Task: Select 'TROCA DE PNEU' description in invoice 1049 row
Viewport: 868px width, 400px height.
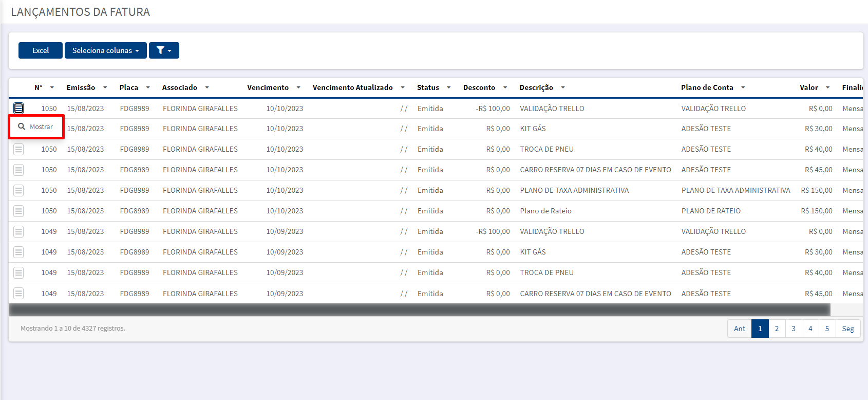Action: [546, 272]
